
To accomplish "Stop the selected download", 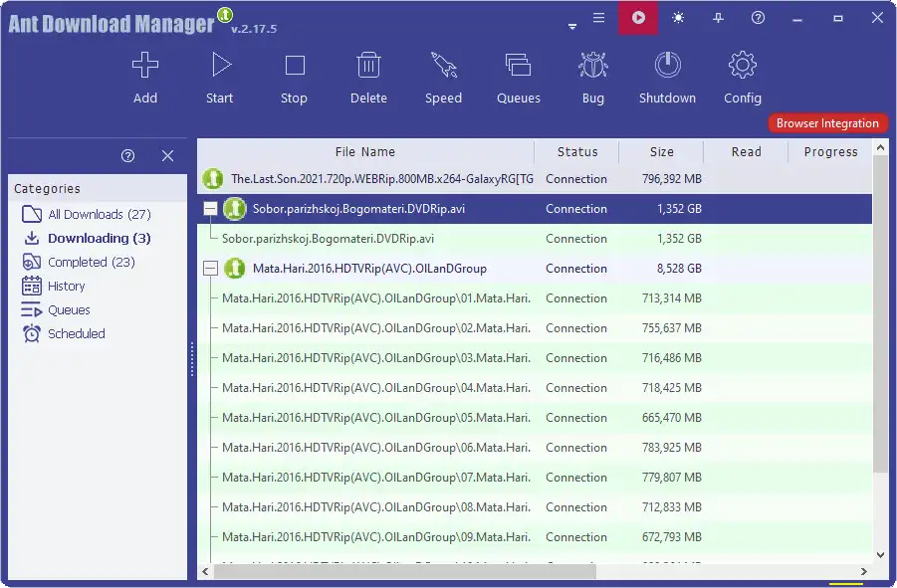I will (x=295, y=65).
